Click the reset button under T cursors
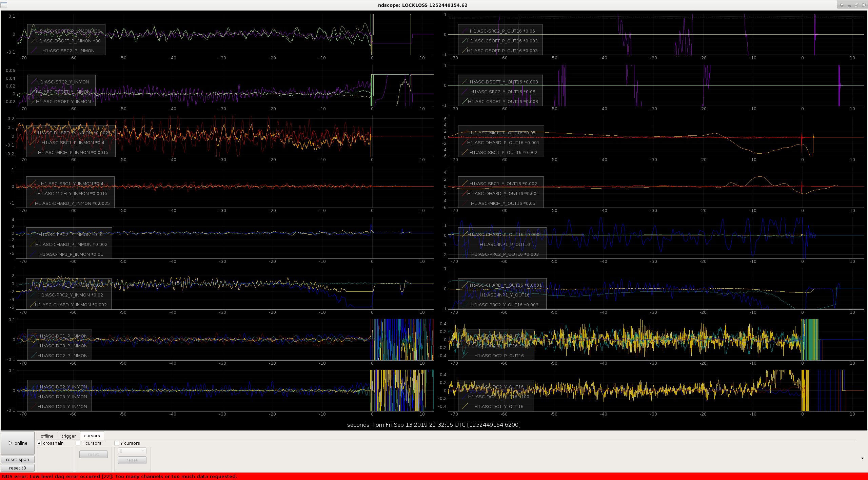 click(x=93, y=455)
